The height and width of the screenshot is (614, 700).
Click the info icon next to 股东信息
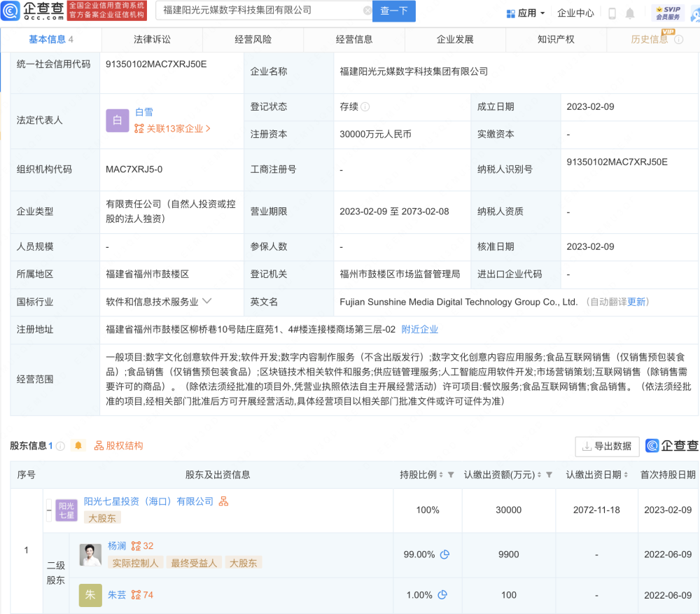[x=60, y=446]
